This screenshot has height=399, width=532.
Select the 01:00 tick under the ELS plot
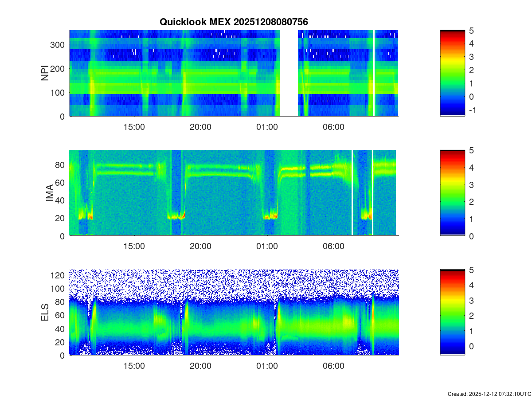click(x=267, y=366)
